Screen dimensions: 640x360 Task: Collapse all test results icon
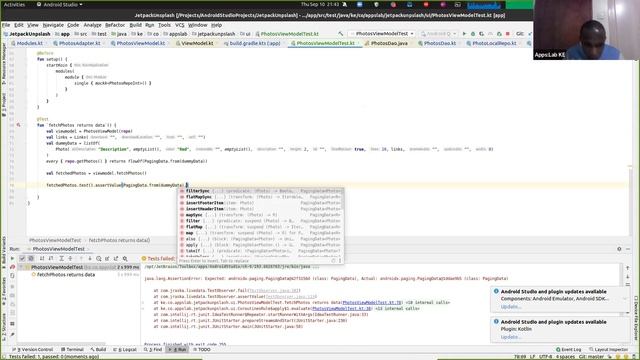click(x=70, y=258)
